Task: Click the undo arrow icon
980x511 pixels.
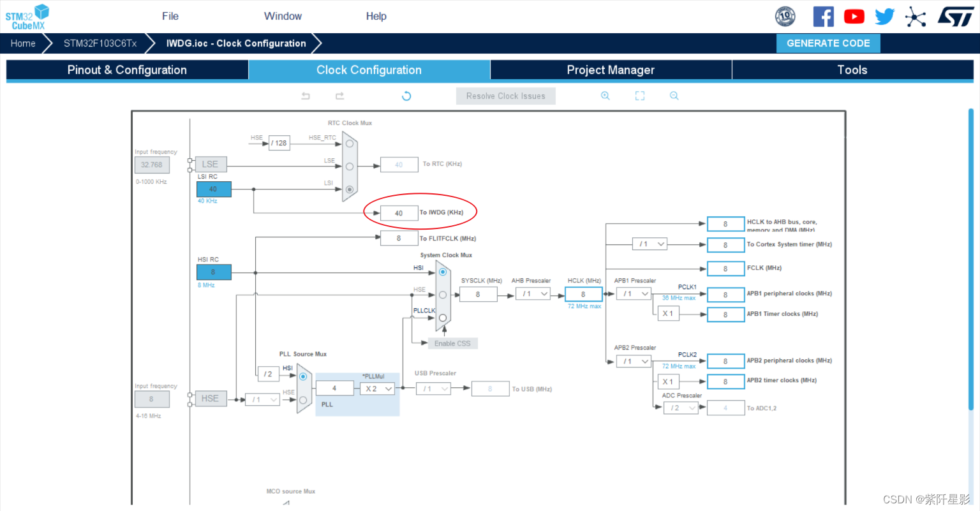Action: pyautogui.click(x=306, y=96)
